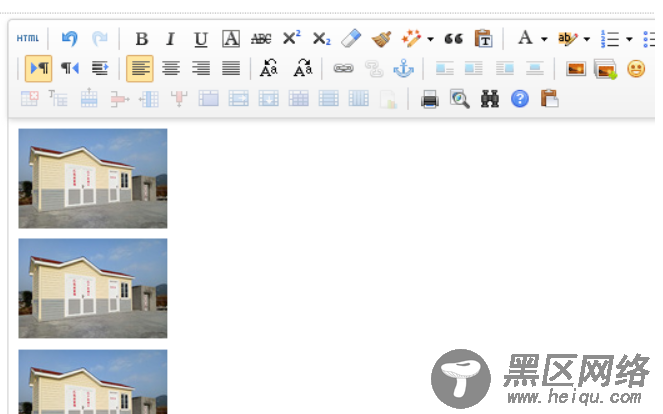Convert selection to uppercase

[269, 68]
